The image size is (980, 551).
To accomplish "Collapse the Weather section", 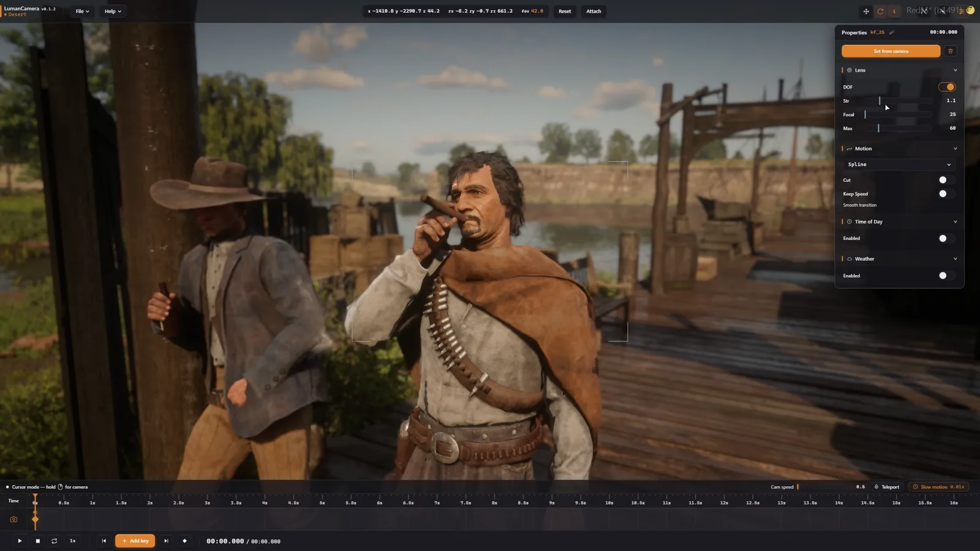I will click(955, 259).
